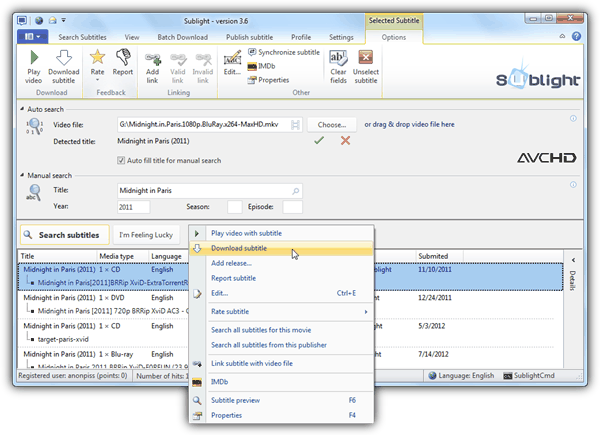
Task: Click the Invalid link icon
Action: 203,59
